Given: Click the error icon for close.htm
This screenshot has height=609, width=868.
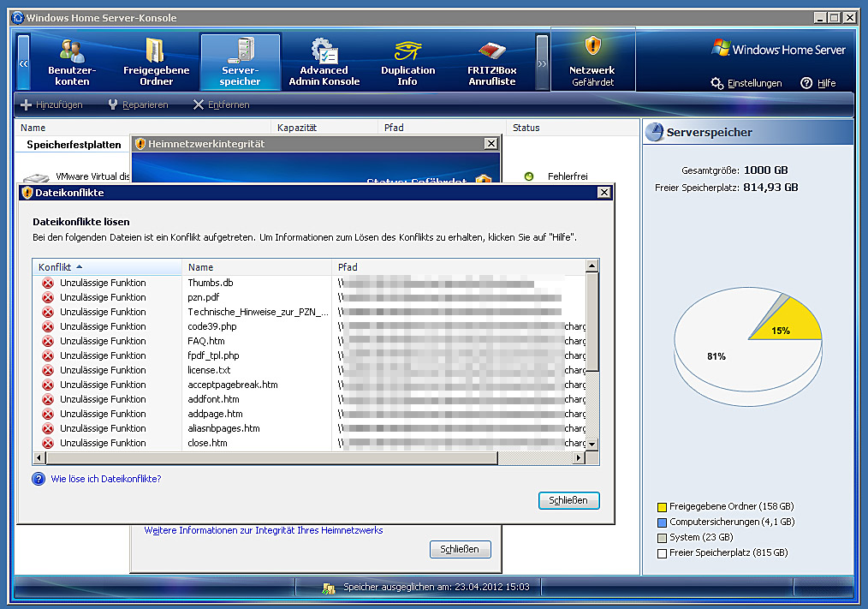Looking at the screenshot, I should 48,443.
